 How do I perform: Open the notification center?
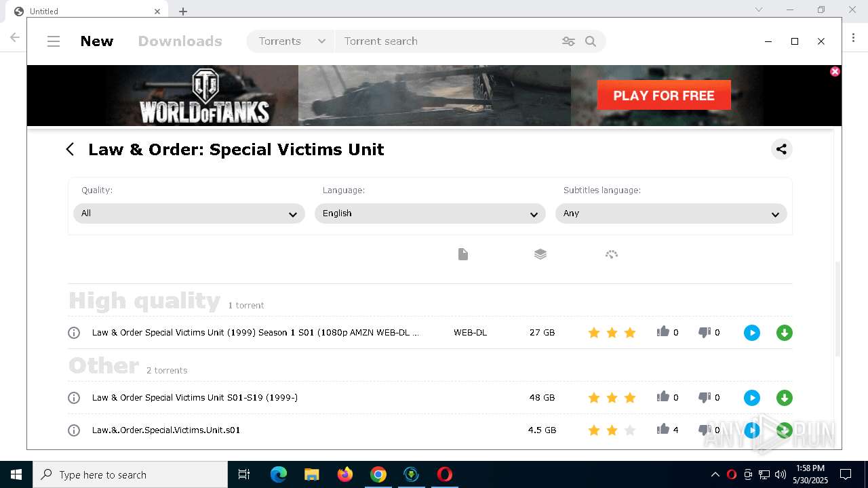point(846,474)
